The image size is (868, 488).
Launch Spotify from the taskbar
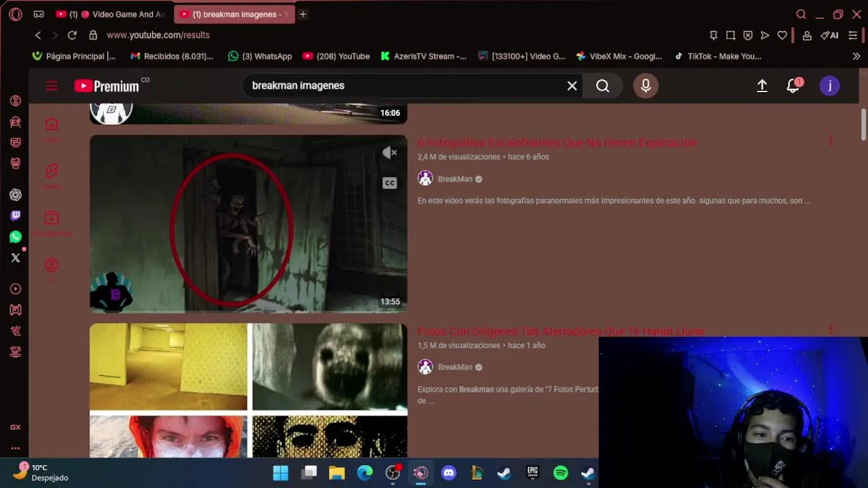click(560, 472)
